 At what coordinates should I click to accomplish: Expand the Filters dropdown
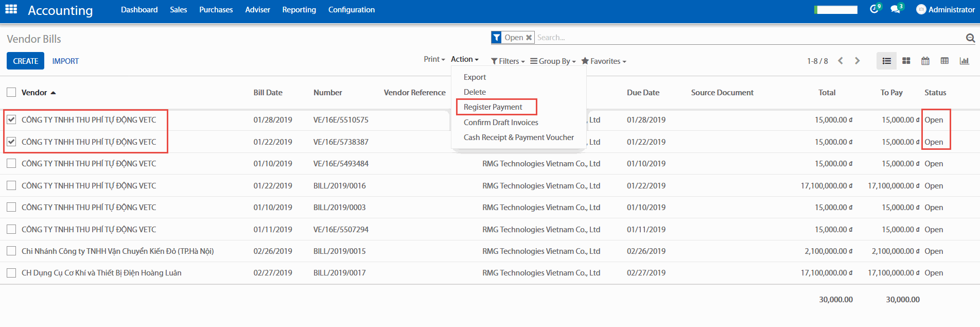coord(508,61)
